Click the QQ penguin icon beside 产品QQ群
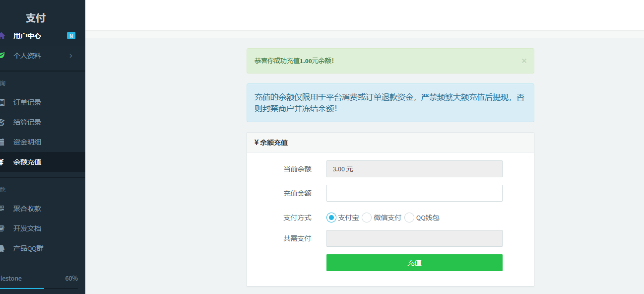This screenshot has height=294, width=644. [x=2, y=248]
